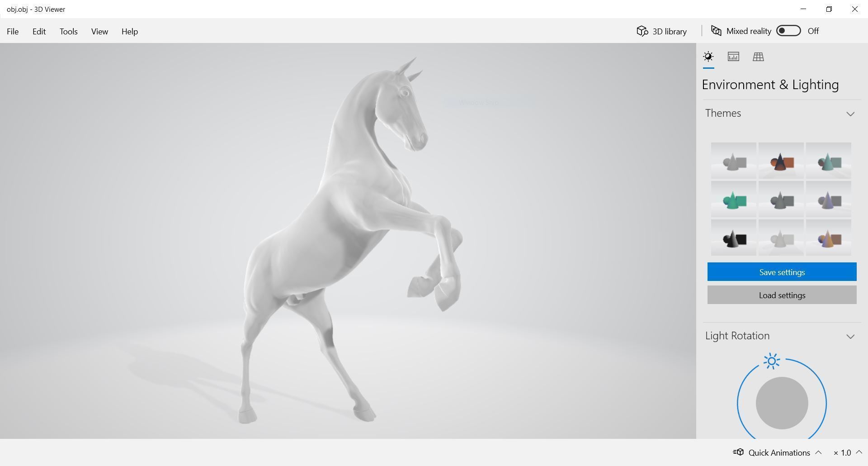Viewport: 868px width, 466px height.
Task: Collapse the Themes section chevron
Action: [x=850, y=114]
